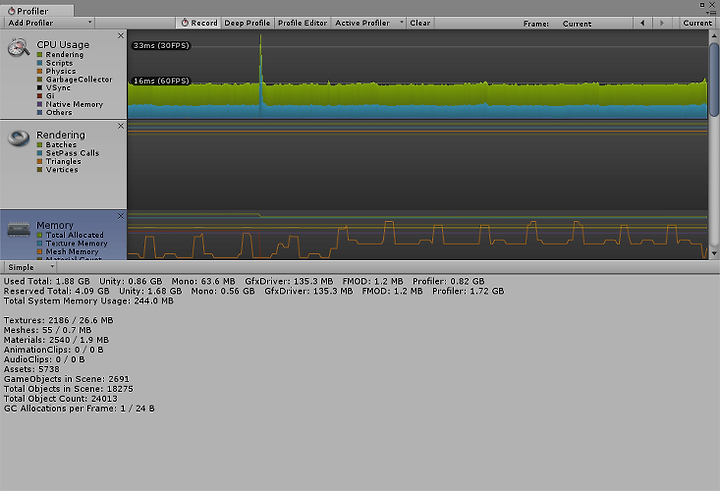Click GC Allocations per Frame line
The height and width of the screenshot is (491, 720).
pos(79,408)
